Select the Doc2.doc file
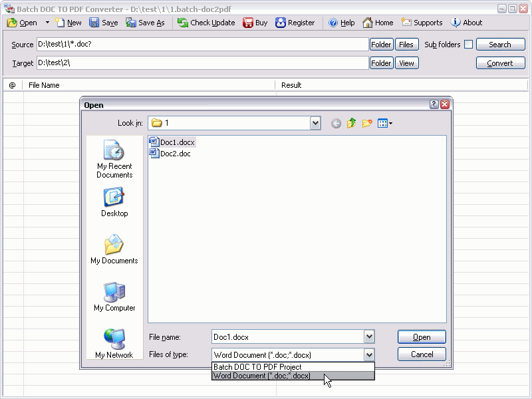 (x=170, y=154)
